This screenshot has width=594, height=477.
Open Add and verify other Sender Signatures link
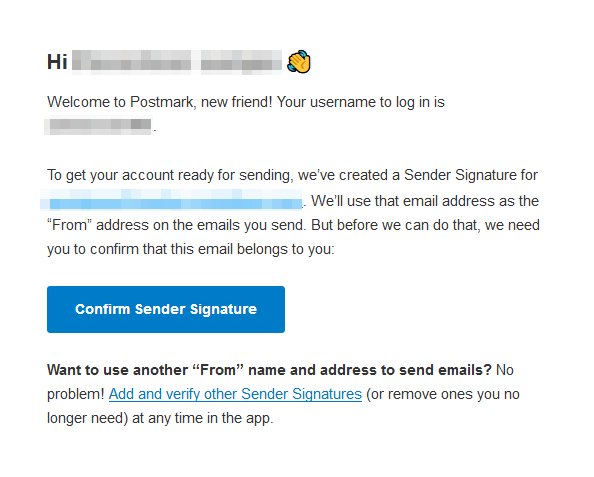point(235,394)
